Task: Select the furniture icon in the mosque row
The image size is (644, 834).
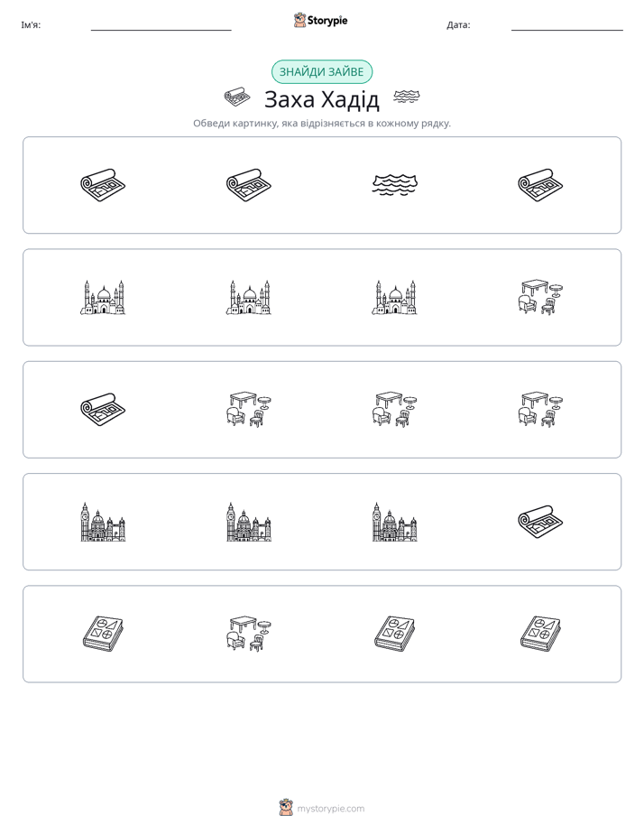Action: pos(540,297)
